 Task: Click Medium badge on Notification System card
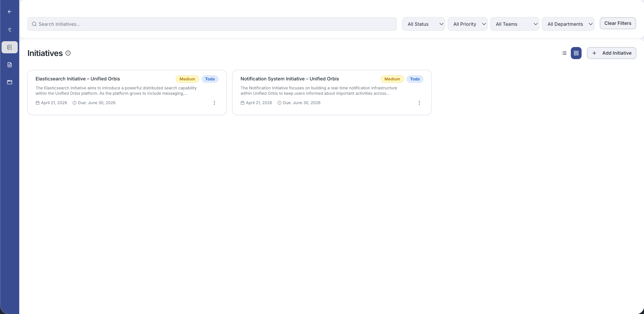point(392,79)
